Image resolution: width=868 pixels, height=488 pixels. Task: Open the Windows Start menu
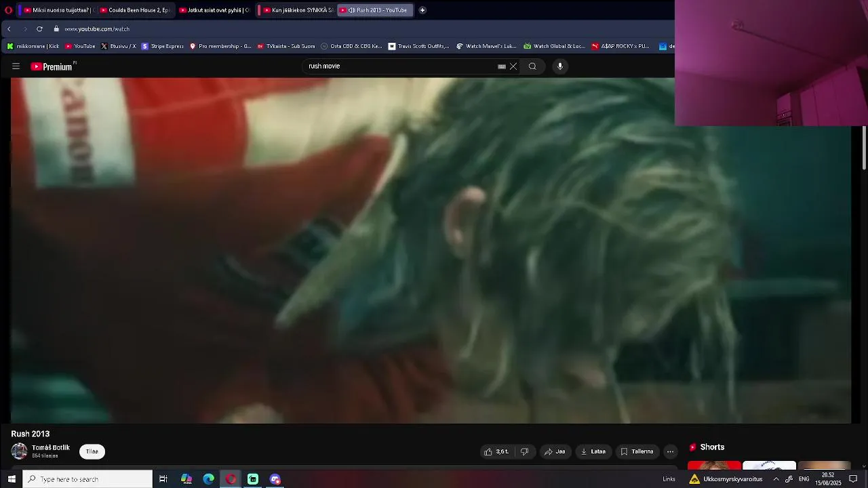[11, 479]
